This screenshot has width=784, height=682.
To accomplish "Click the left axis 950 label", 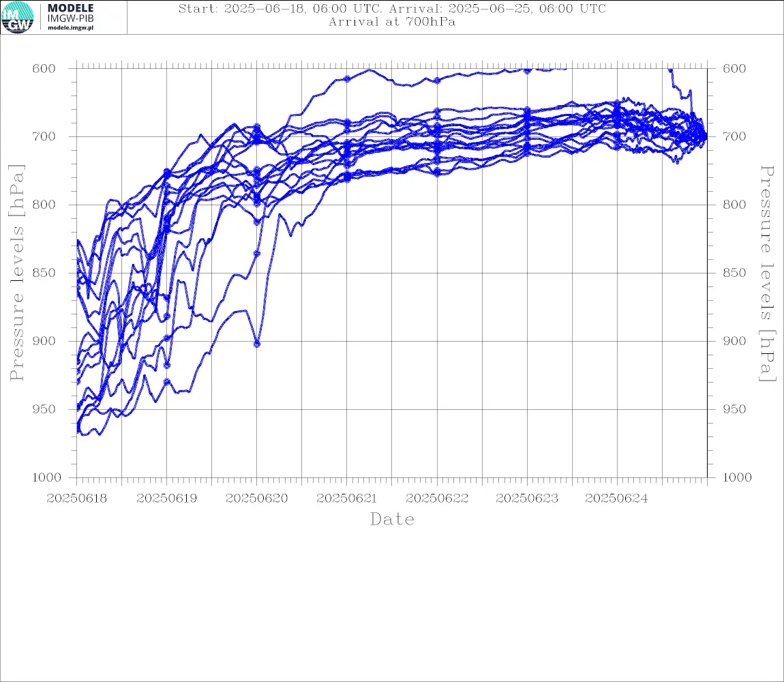I will [x=44, y=409].
